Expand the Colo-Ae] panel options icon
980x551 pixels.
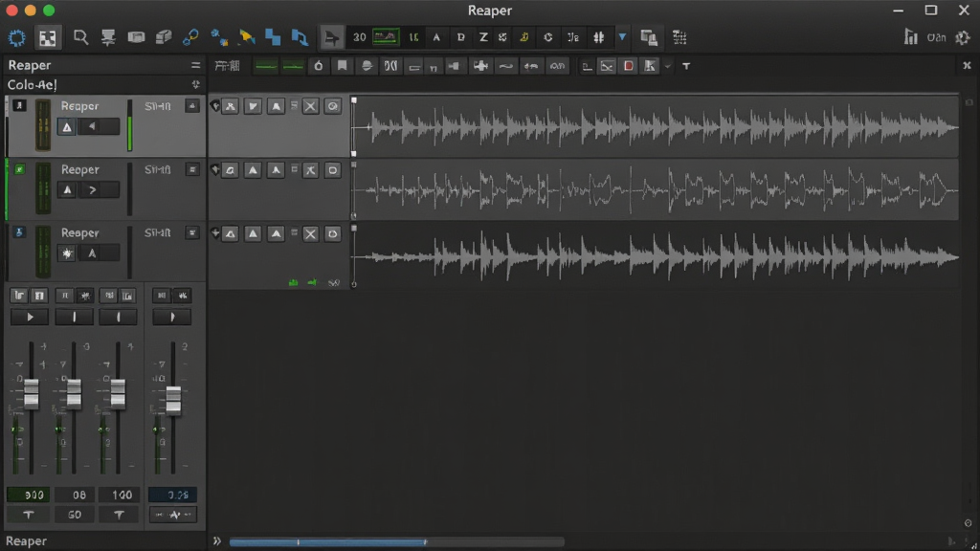195,84
